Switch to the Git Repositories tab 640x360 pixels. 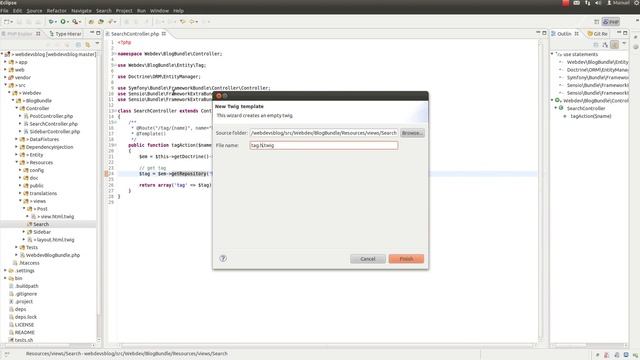(x=597, y=34)
